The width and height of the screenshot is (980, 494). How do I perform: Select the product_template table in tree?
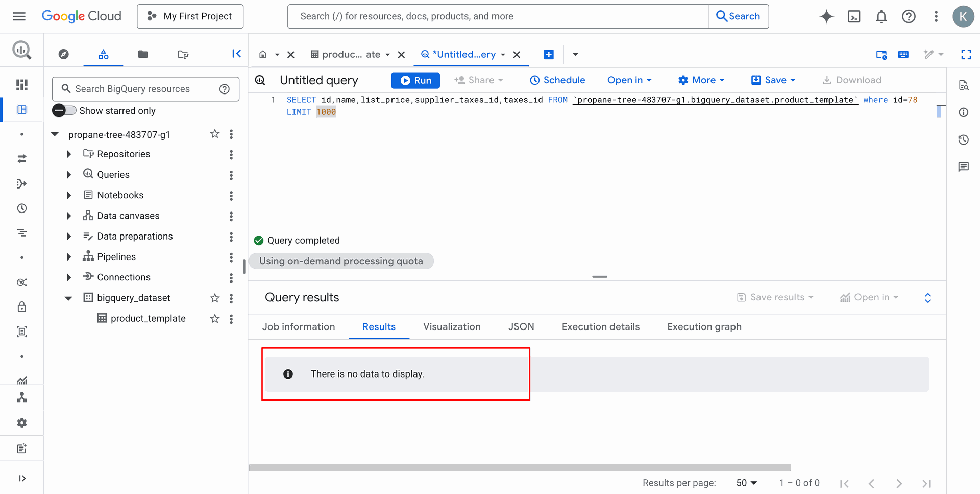click(148, 319)
